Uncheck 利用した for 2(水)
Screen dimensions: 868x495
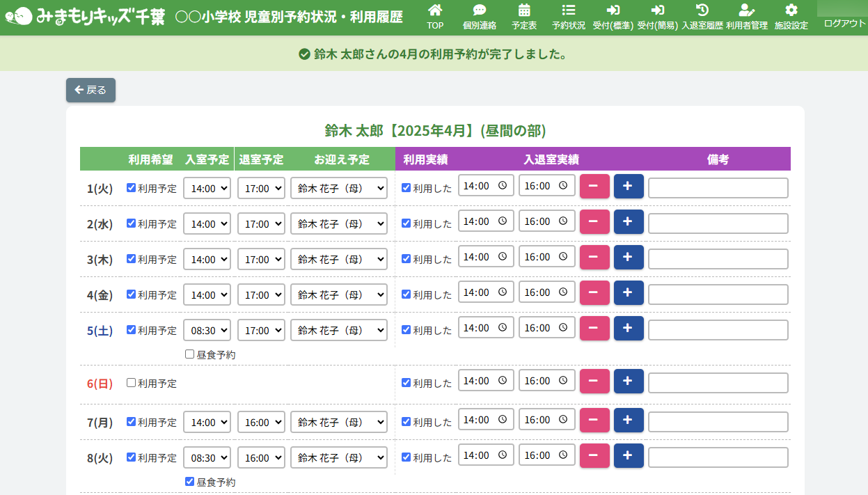click(x=407, y=223)
